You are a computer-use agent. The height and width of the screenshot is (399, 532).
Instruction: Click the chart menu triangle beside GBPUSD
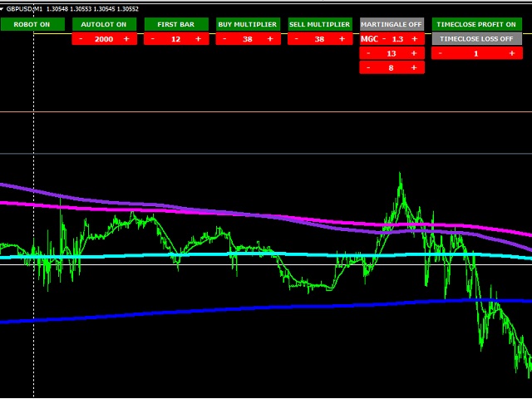2,9
